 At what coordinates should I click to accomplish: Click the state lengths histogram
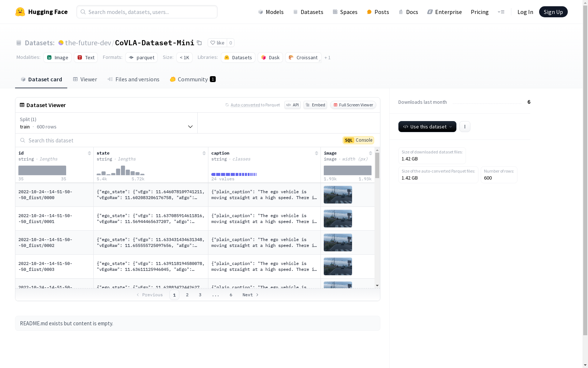[121, 170]
